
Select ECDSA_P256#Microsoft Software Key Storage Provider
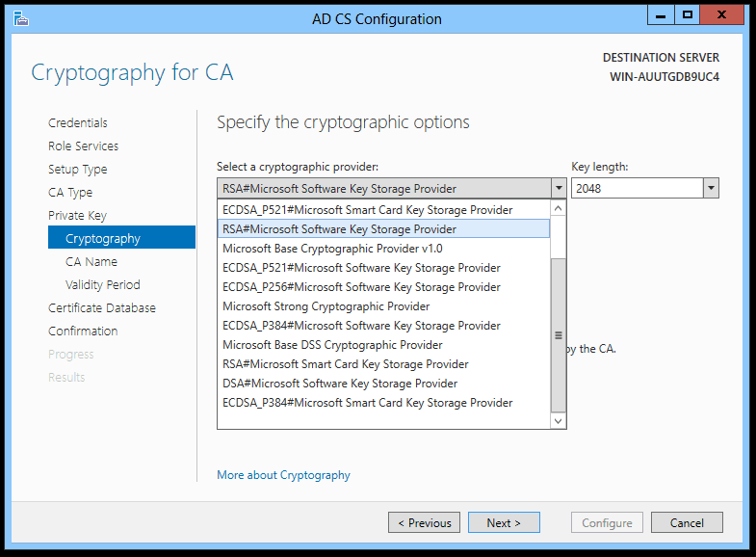361,287
